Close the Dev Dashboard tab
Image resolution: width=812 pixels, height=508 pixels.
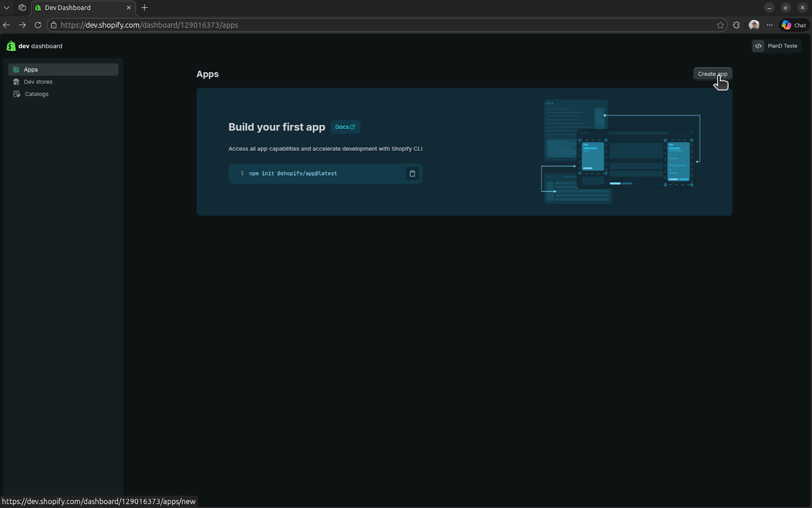point(128,8)
